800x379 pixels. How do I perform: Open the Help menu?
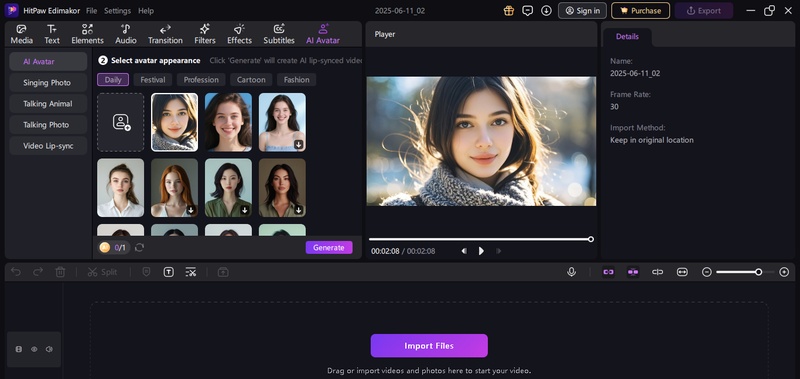(x=146, y=11)
